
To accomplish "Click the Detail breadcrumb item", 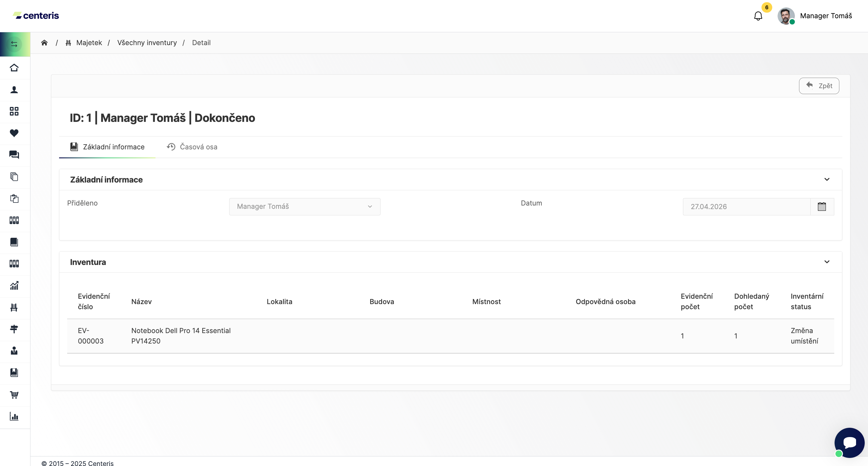I will coord(201,43).
